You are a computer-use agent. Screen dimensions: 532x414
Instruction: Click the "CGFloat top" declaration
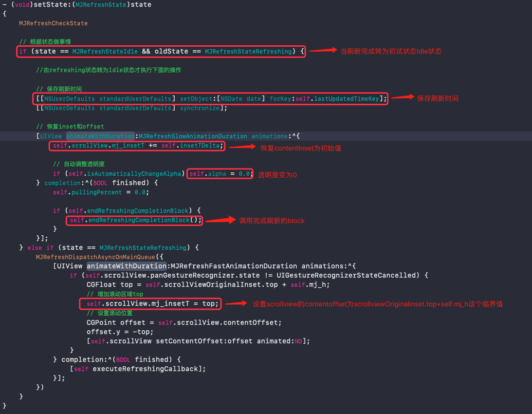click(x=110, y=284)
